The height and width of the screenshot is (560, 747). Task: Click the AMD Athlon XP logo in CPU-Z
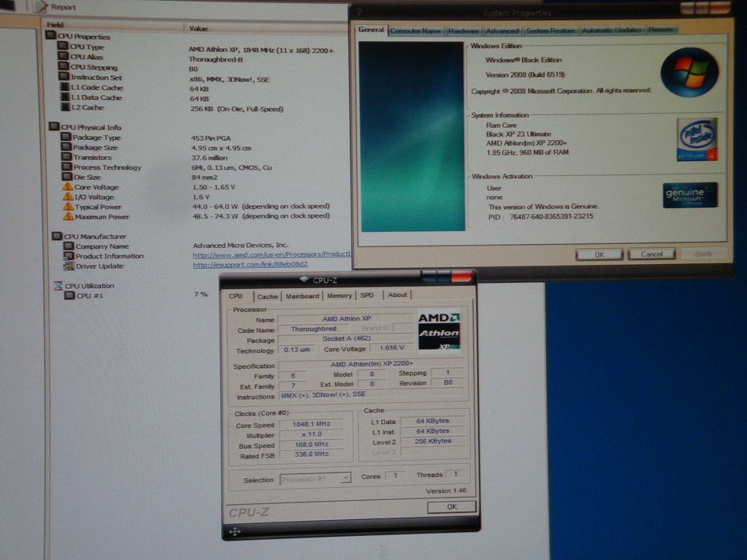point(439,331)
